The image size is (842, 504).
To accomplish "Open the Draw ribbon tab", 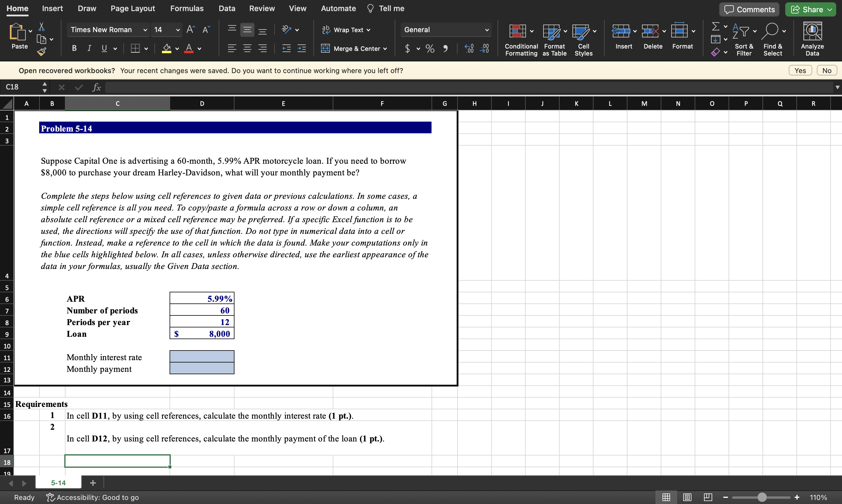I will pos(87,8).
